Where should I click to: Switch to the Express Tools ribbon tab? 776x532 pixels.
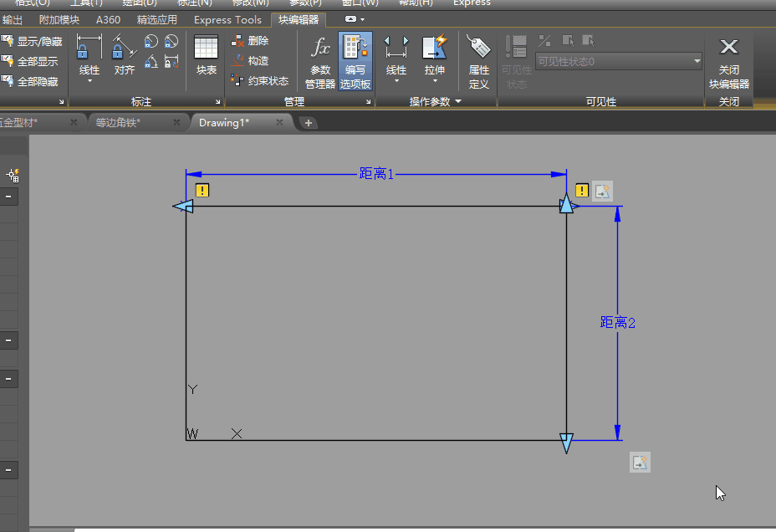click(227, 19)
